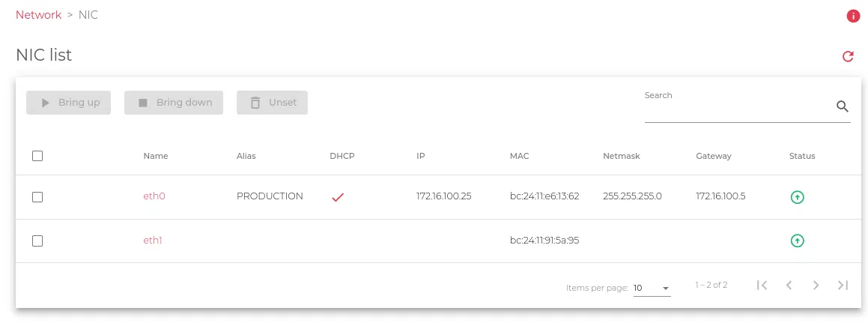Toggle the select-all checkbox in header
Viewport: 868px width, 323px height.
click(x=37, y=156)
